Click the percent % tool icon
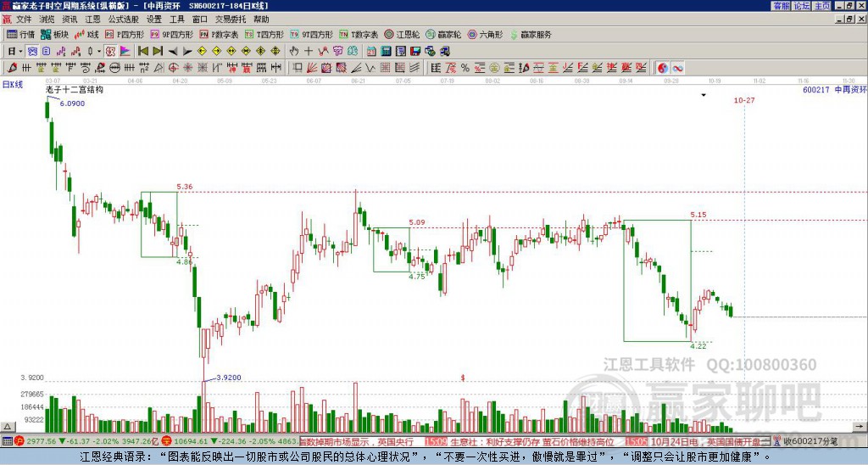The image size is (868, 465). coord(465,68)
